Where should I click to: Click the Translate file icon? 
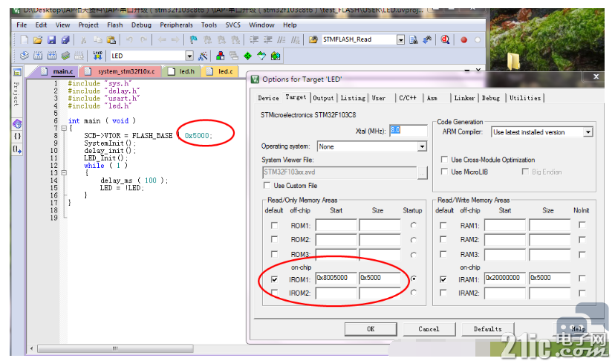click(x=25, y=56)
